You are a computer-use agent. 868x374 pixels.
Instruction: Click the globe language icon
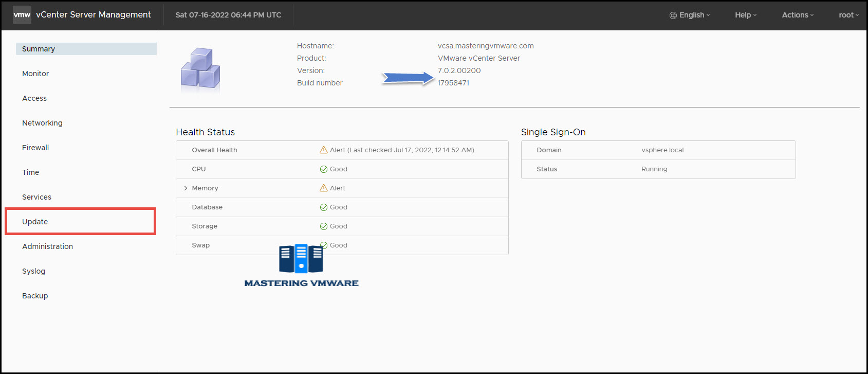(x=673, y=15)
